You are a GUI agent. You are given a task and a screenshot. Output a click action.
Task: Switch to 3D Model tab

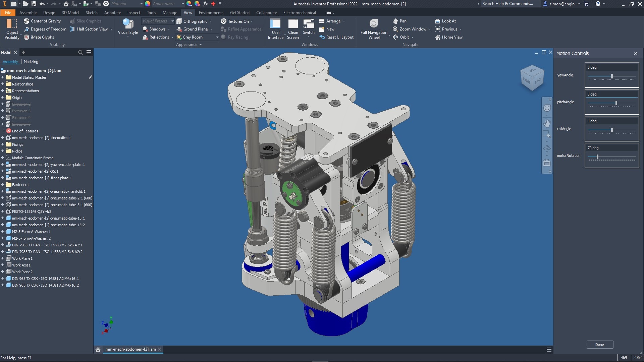click(x=70, y=13)
